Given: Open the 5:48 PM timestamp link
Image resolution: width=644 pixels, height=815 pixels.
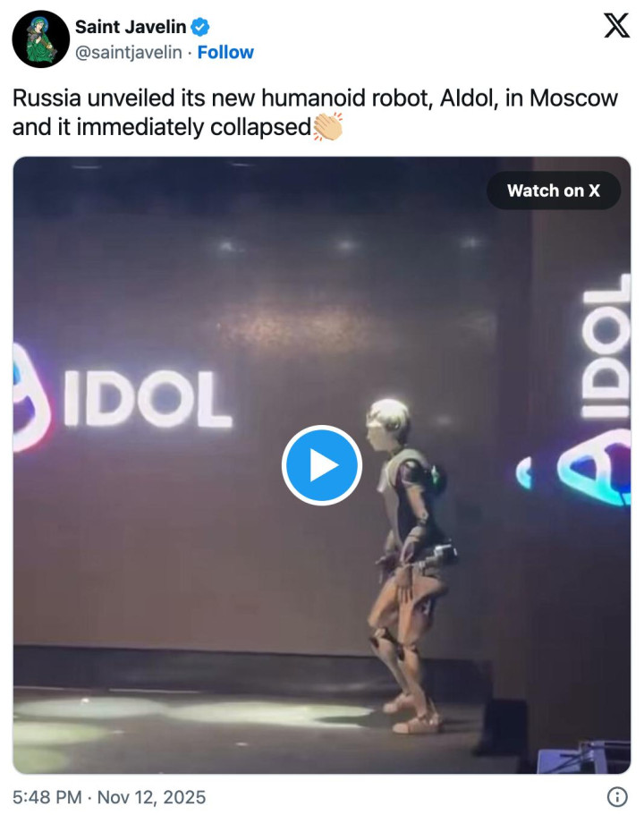Looking at the screenshot, I should 47,797.
